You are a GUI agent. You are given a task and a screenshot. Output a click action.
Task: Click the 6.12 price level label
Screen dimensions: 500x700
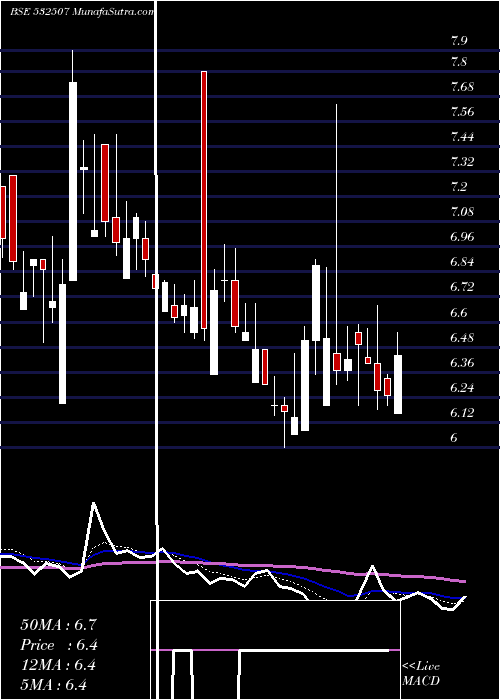[x=462, y=412]
